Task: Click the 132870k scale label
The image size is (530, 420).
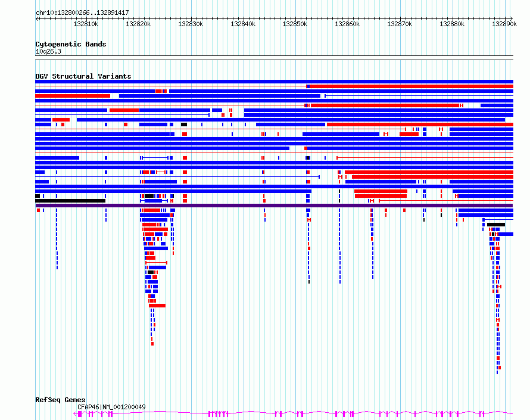Action: coord(400,24)
